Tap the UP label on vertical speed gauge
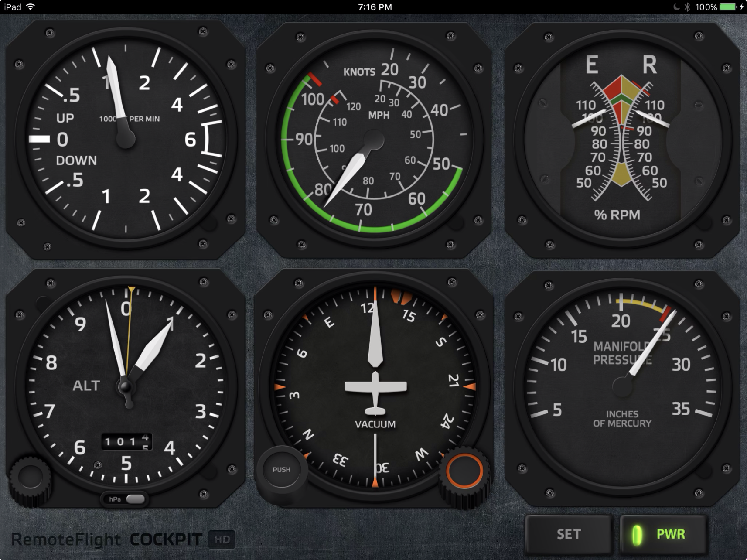The width and height of the screenshot is (747, 560). (x=65, y=118)
